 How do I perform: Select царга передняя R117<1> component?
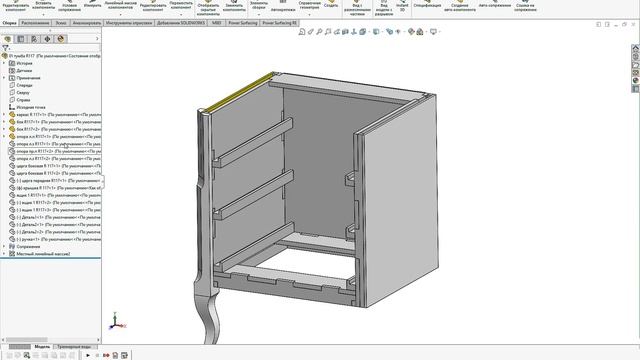[55, 180]
